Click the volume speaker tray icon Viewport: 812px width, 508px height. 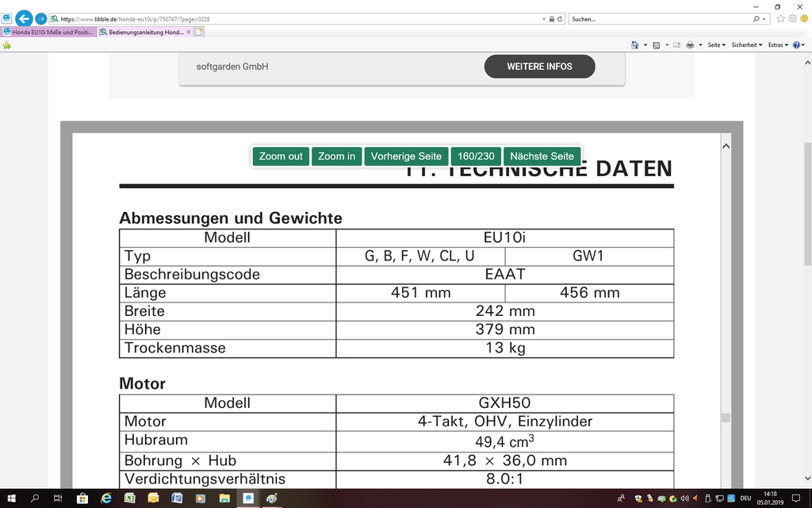coord(684,498)
